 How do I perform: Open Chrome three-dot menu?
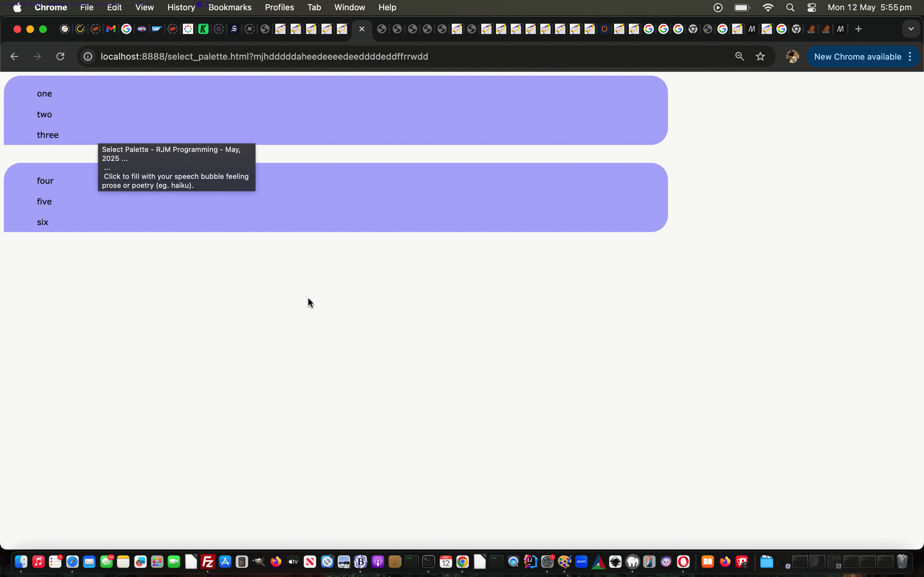pyautogui.click(x=910, y=56)
